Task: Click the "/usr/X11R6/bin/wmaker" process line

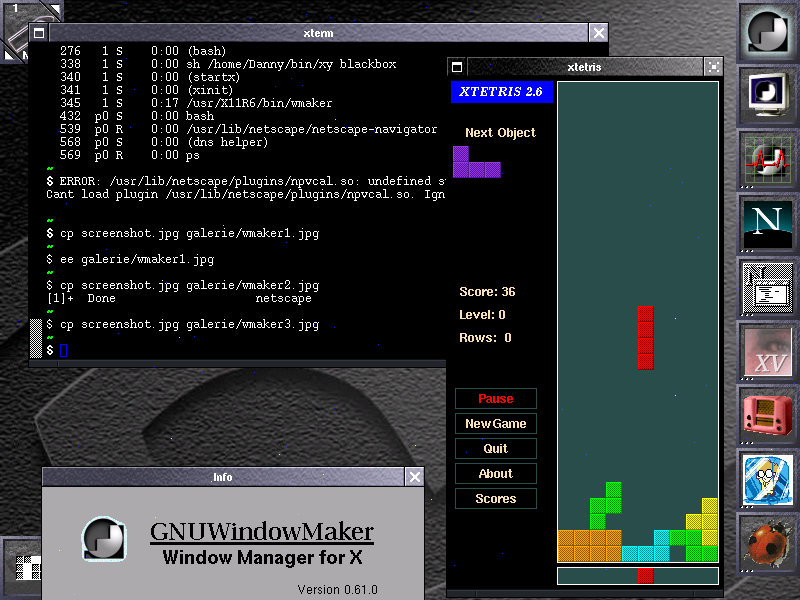Action: (x=196, y=103)
